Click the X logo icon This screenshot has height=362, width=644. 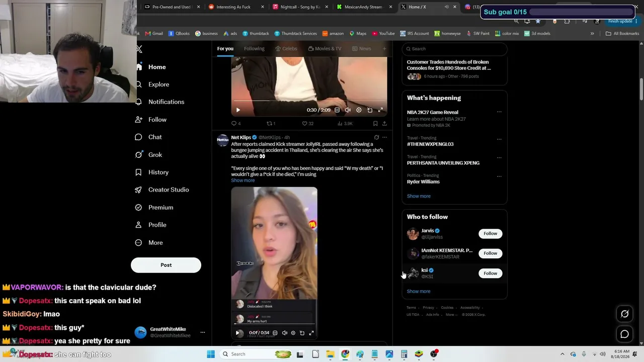pos(139,49)
